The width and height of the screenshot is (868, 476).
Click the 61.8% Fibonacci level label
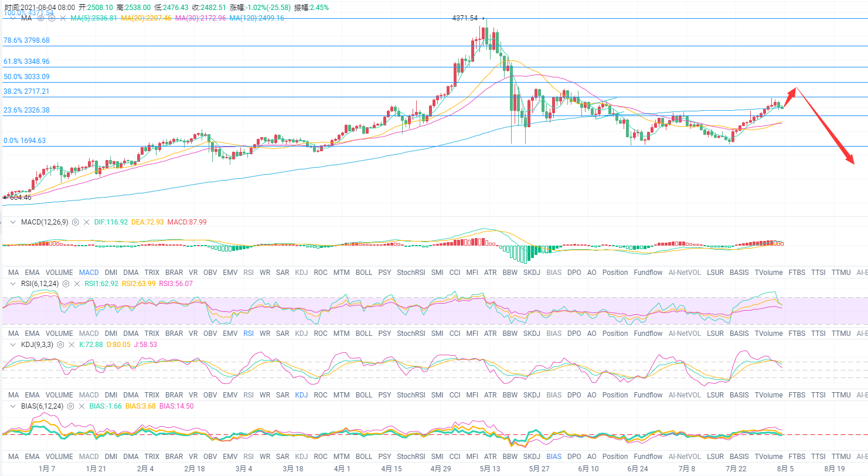(x=26, y=61)
